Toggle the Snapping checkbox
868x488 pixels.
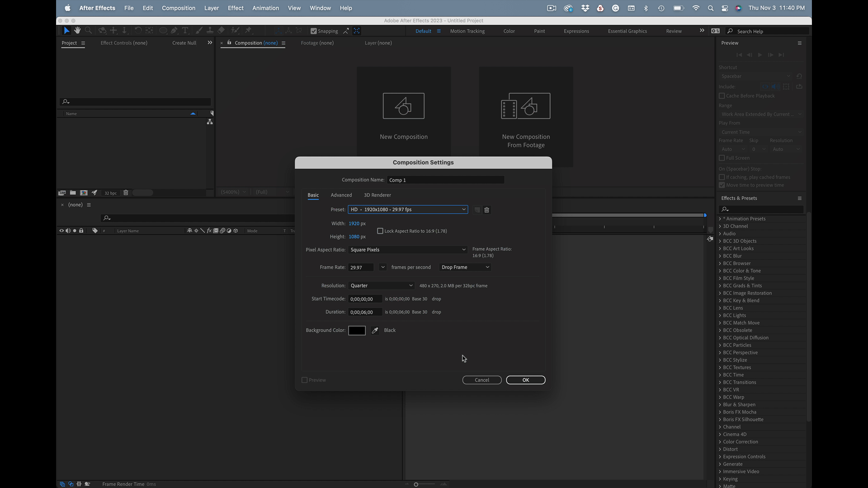pyautogui.click(x=314, y=31)
